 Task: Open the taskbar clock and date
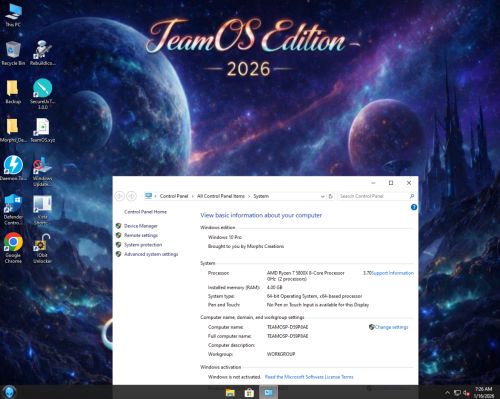point(484,392)
